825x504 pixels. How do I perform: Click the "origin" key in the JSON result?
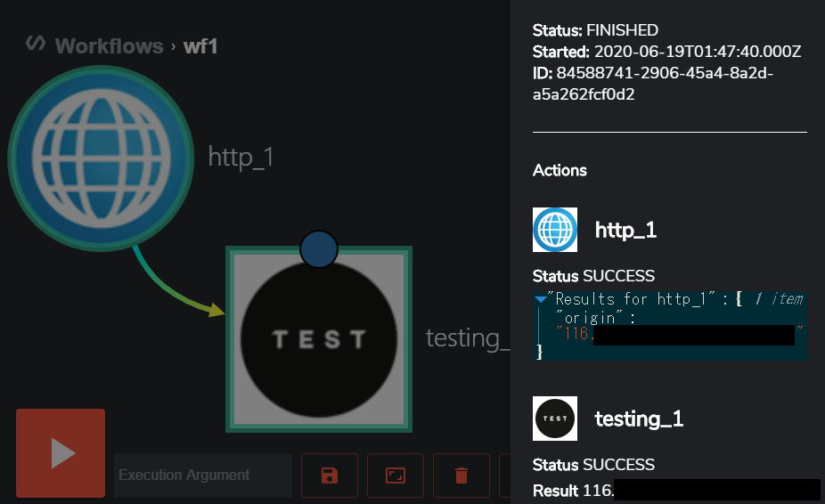click(589, 318)
